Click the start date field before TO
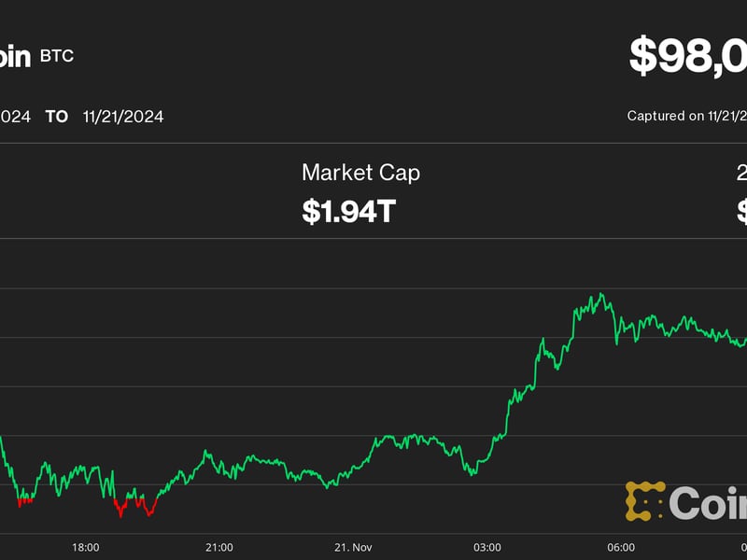The height and width of the screenshot is (560, 747). click(x=15, y=117)
